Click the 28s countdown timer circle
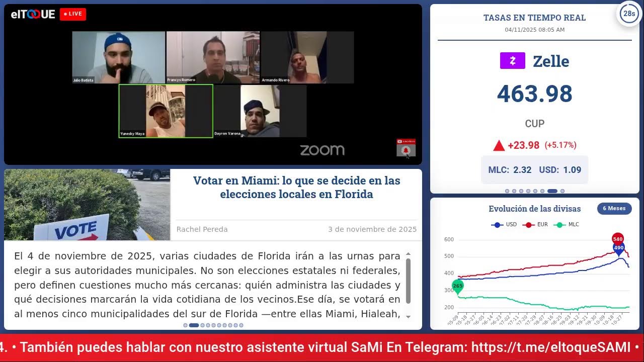The width and height of the screenshot is (644, 362). click(629, 14)
